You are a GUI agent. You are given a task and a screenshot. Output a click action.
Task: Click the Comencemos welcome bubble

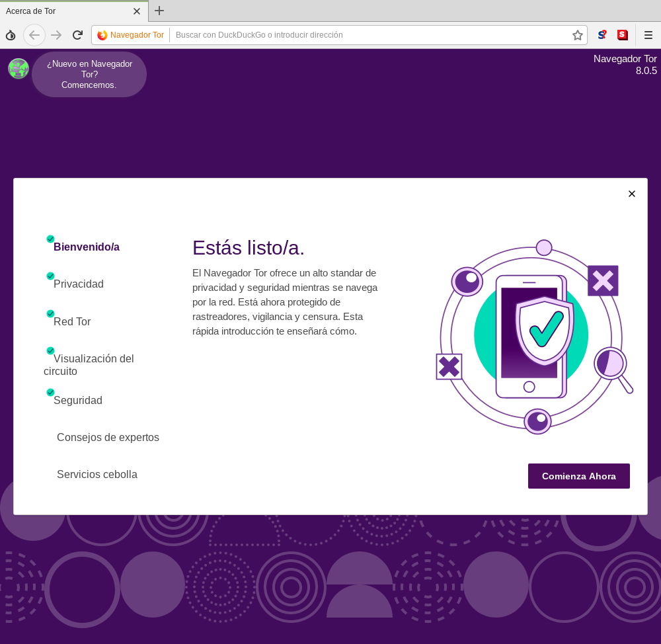[x=89, y=74]
